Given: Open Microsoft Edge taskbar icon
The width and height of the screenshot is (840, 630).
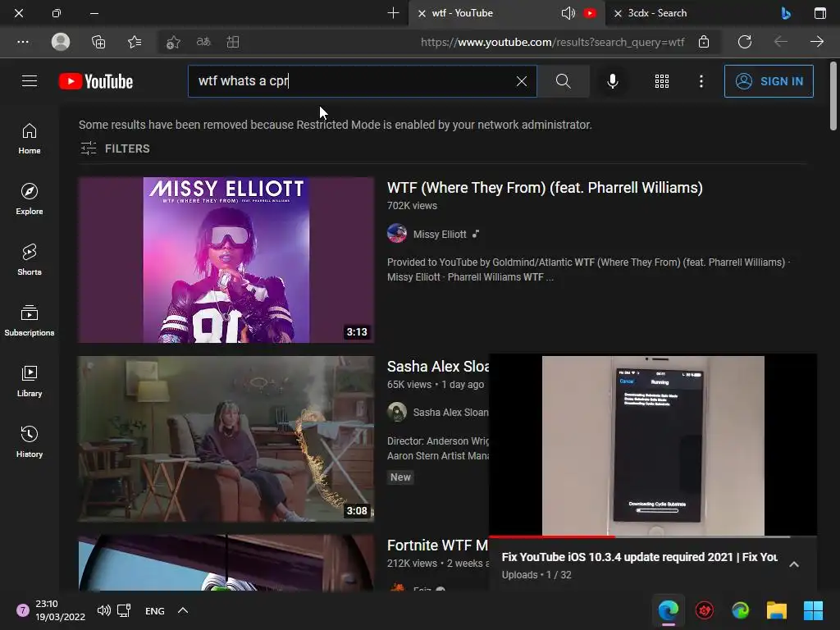Looking at the screenshot, I should pyautogui.click(x=668, y=610).
